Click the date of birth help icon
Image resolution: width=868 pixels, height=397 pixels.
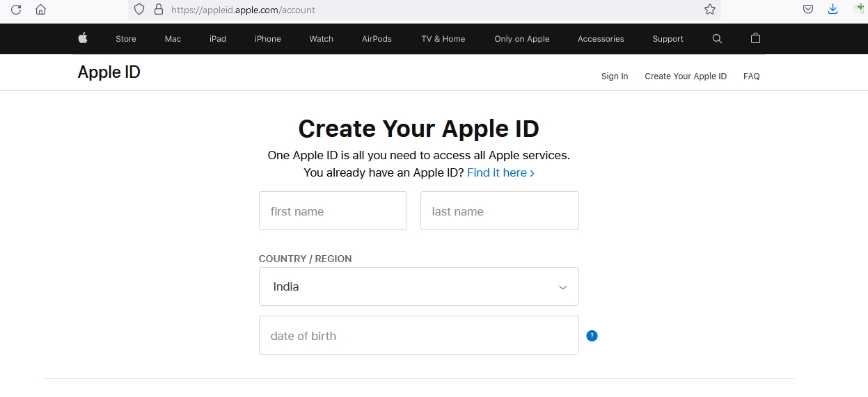[592, 336]
